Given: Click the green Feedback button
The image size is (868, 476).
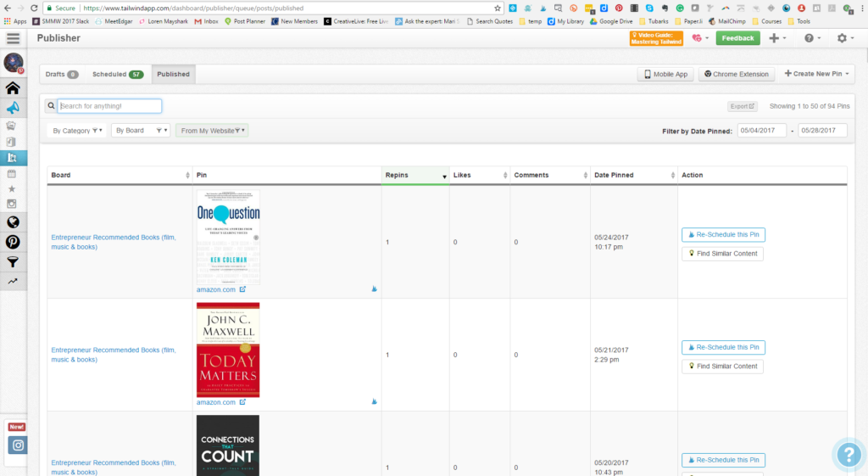Looking at the screenshot, I should (x=737, y=38).
